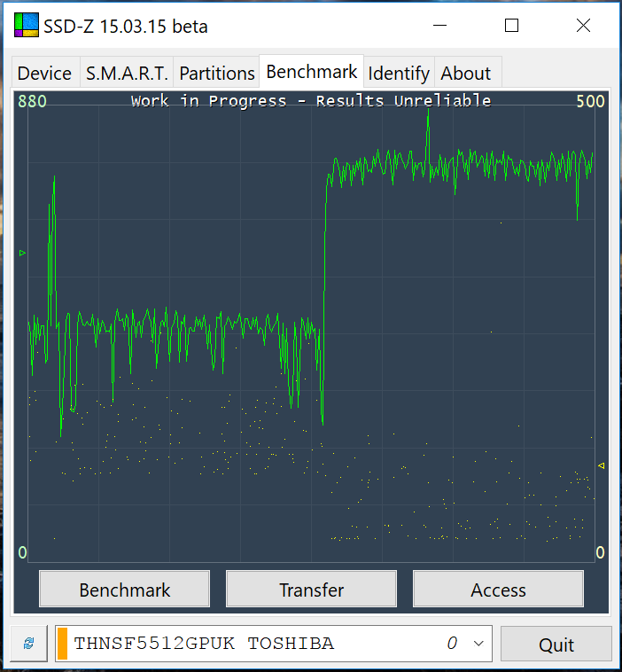Open the About tab

tap(466, 73)
